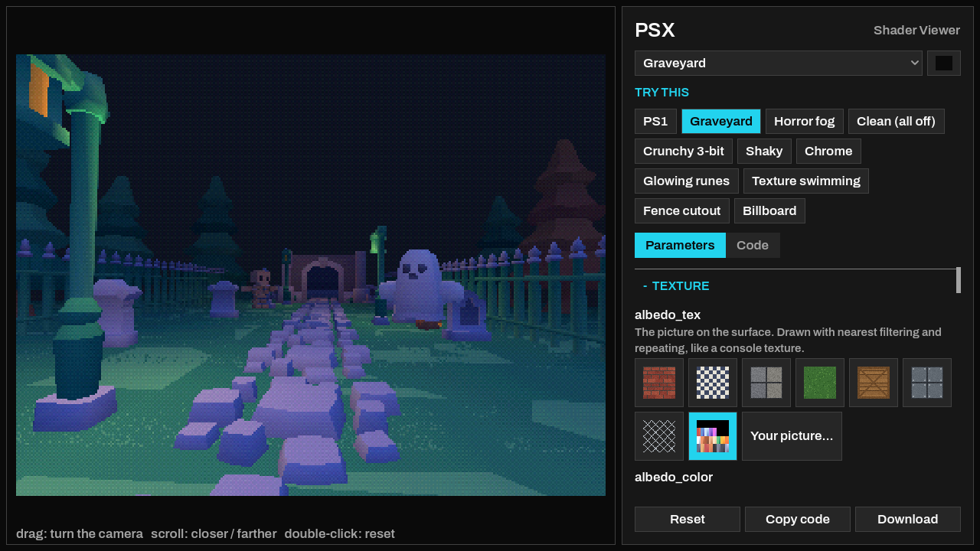Choose the checkerboard texture

pos(713,383)
